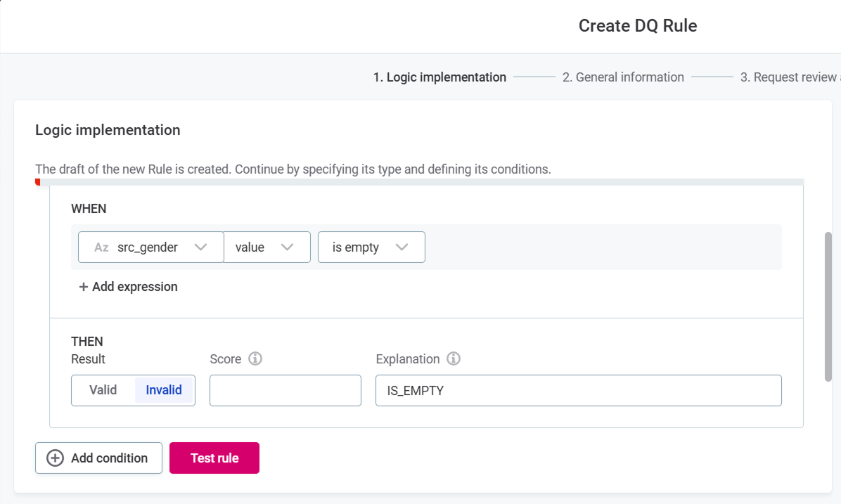Click the info icon beside Explanation
This screenshot has width=841, height=504.
[x=454, y=359]
